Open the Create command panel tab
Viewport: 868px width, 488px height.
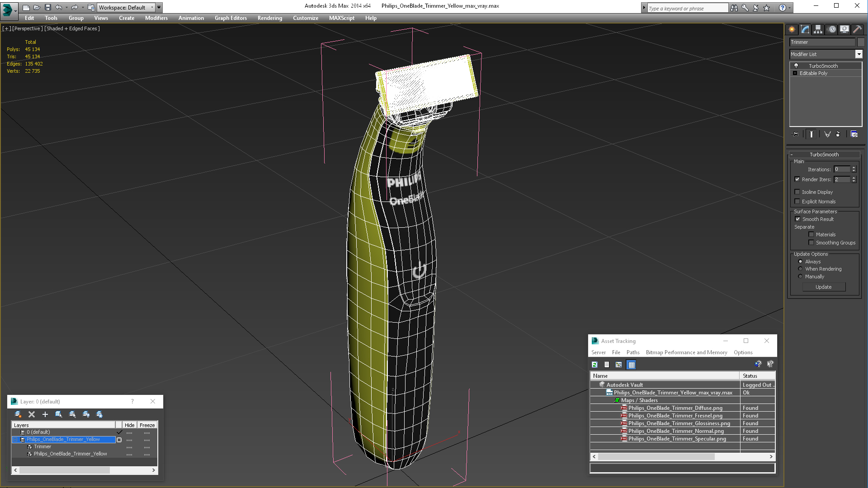pyautogui.click(x=792, y=29)
